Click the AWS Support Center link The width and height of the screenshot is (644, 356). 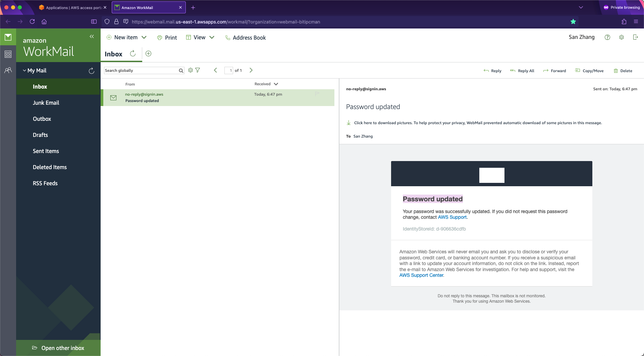click(421, 275)
